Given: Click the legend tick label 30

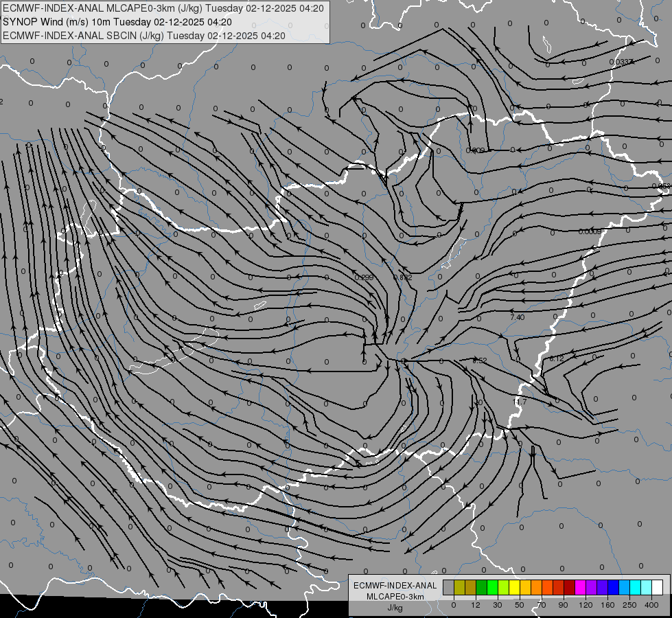Looking at the screenshot, I should (498, 605).
